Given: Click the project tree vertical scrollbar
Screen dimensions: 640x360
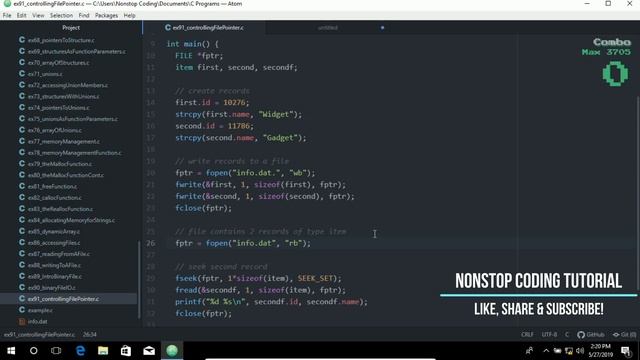Looking at the screenshot, I should click(139, 280).
